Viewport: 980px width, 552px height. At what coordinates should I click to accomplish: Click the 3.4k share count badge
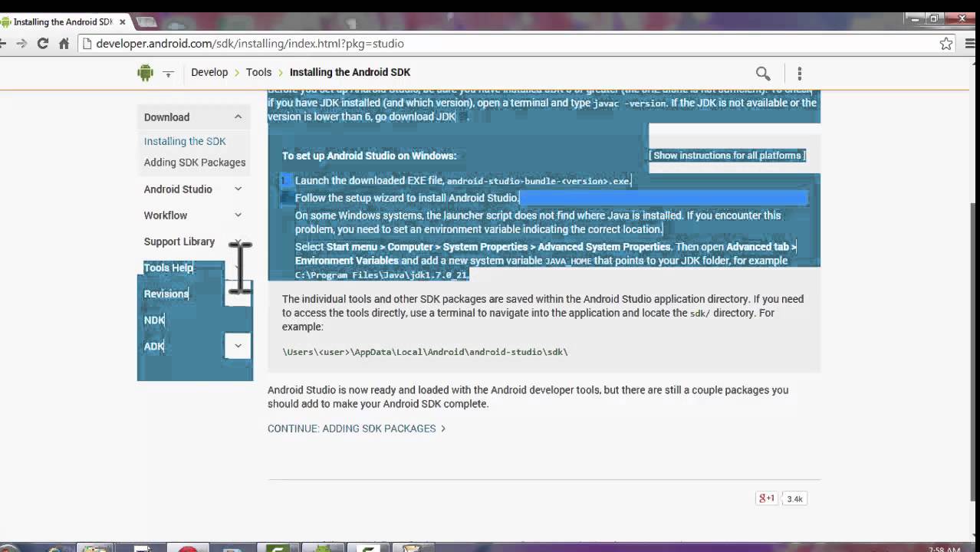794,499
